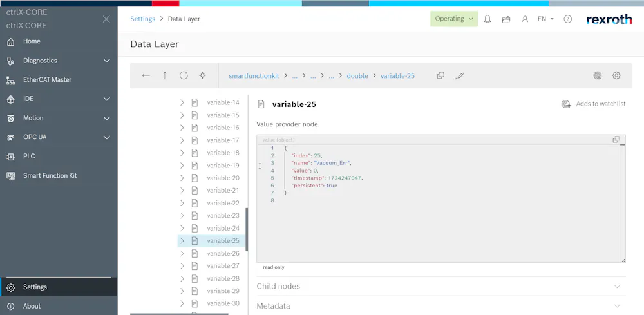Screen dimensions: 644x315
Task: Click the Smart Function Kit sidebar icon
Action: pos(11,176)
